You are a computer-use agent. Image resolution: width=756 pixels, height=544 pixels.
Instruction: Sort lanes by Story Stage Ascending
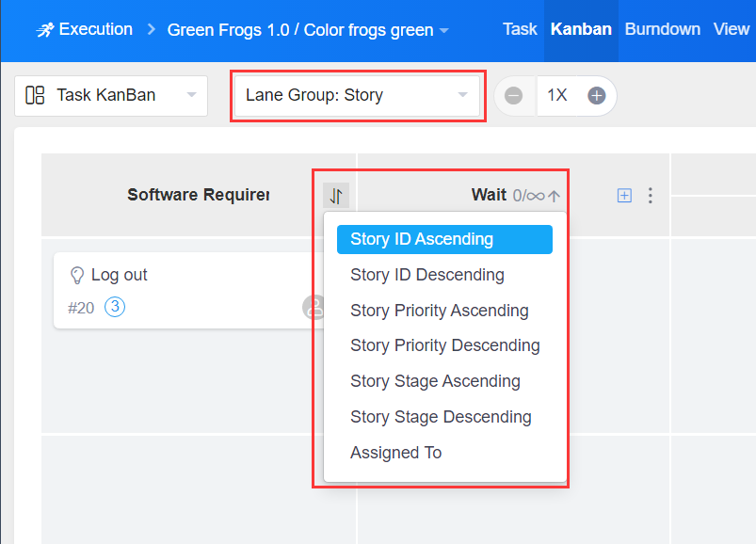point(435,381)
